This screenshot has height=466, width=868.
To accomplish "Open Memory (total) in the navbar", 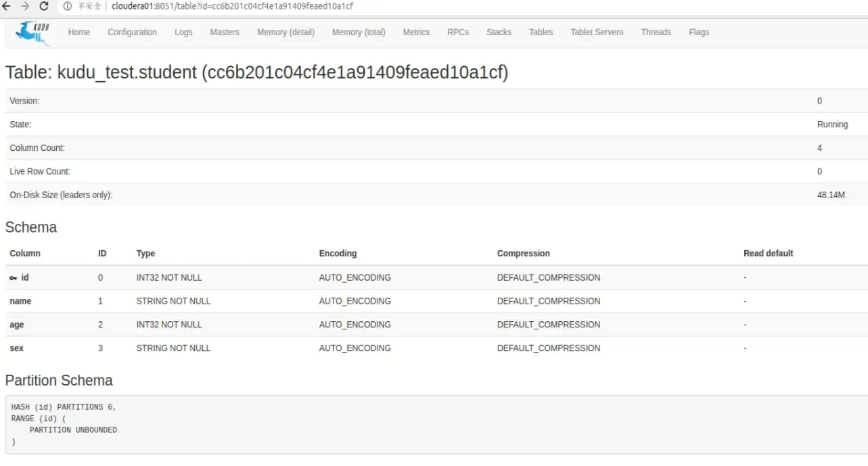I will [359, 32].
